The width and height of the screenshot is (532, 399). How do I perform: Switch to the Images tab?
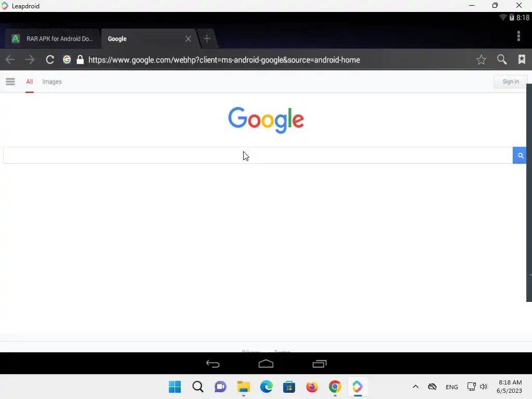pos(52,82)
